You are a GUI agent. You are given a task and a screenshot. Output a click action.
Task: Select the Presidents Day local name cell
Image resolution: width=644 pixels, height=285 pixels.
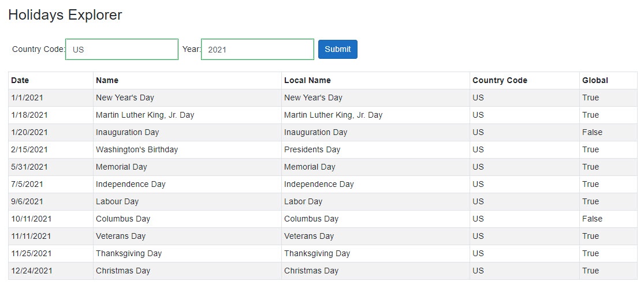tap(312, 149)
